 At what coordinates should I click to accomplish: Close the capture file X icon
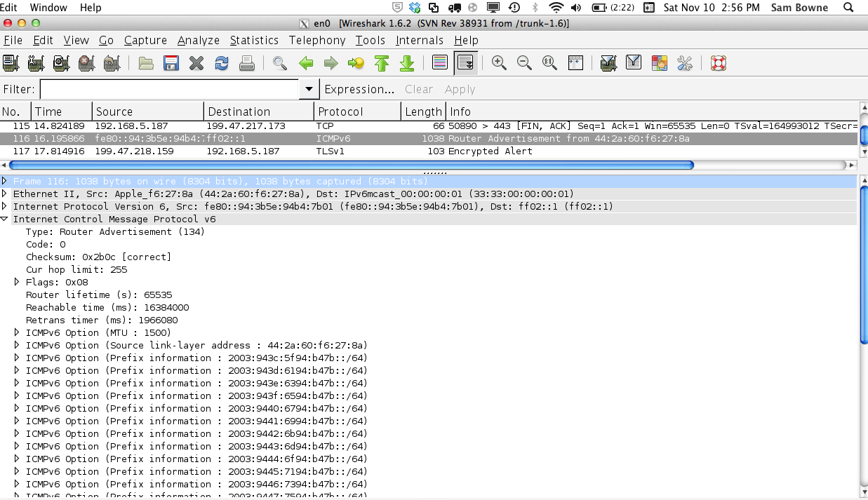tap(196, 64)
